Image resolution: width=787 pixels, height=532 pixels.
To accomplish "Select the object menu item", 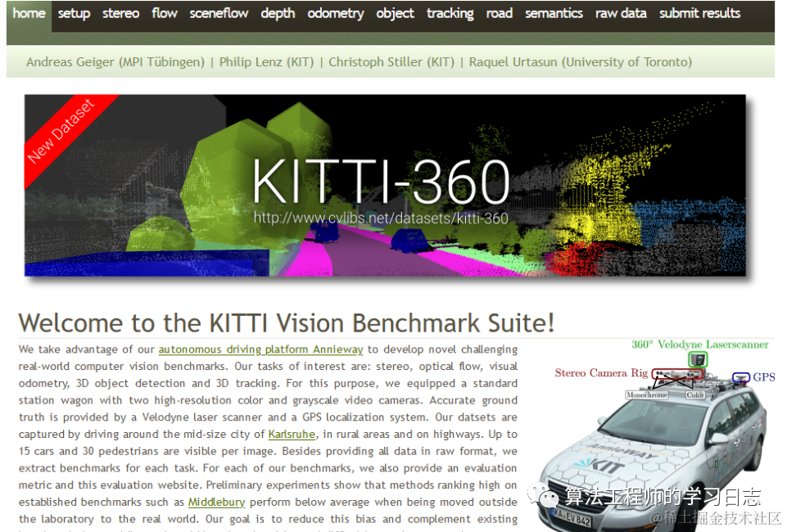I will (x=395, y=14).
